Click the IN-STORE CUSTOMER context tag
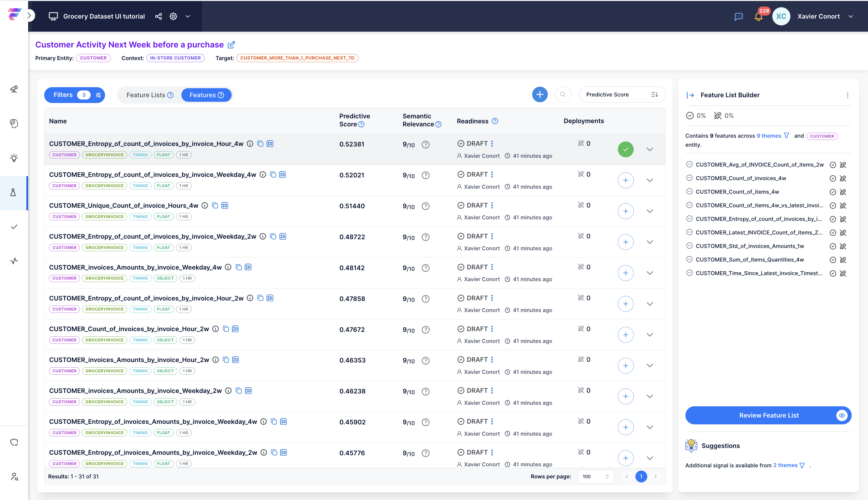 point(175,58)
